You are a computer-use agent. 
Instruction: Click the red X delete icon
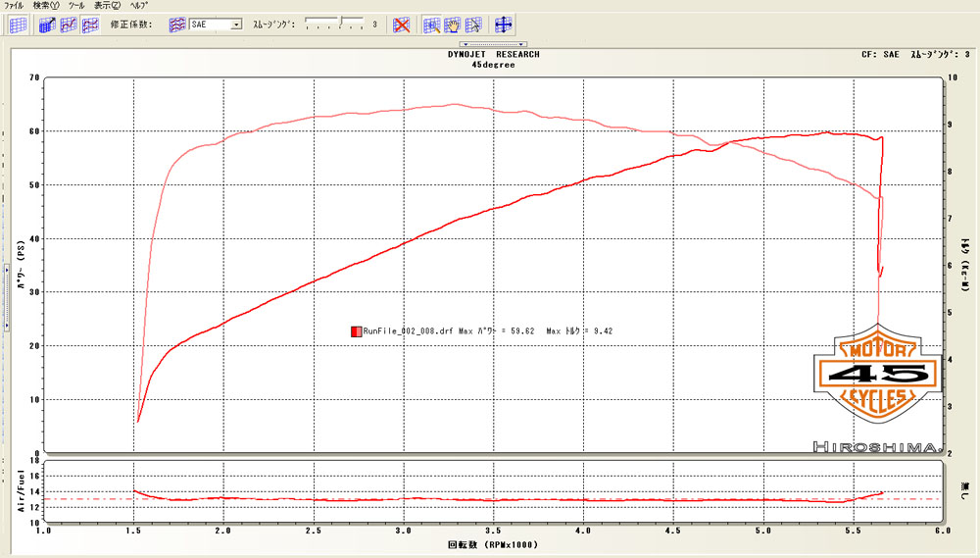tap(401, 25)
